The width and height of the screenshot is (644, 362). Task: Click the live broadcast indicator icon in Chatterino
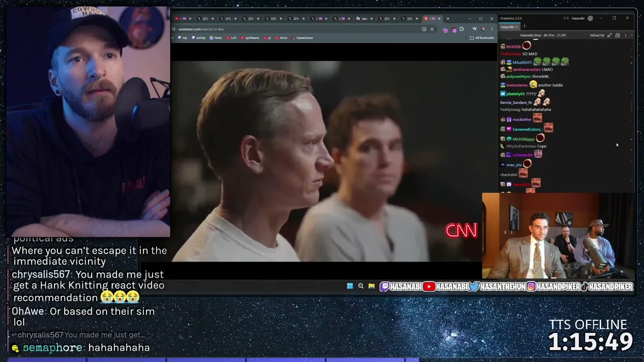566,19
